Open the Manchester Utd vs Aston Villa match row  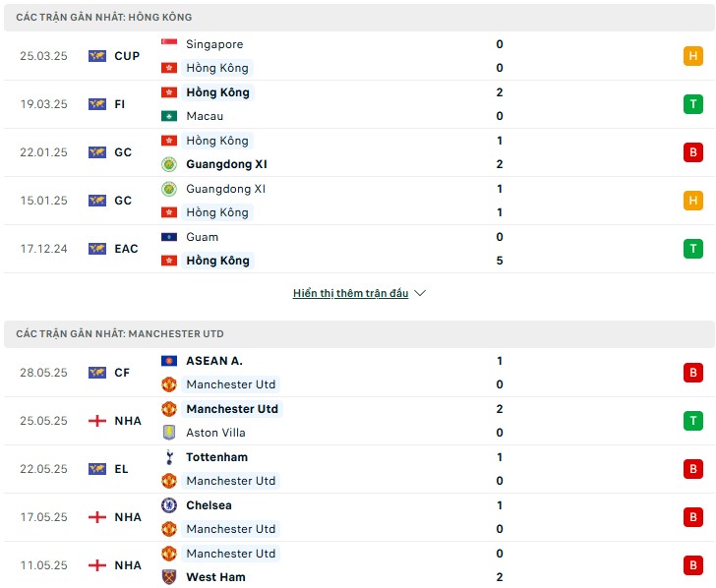358,421
